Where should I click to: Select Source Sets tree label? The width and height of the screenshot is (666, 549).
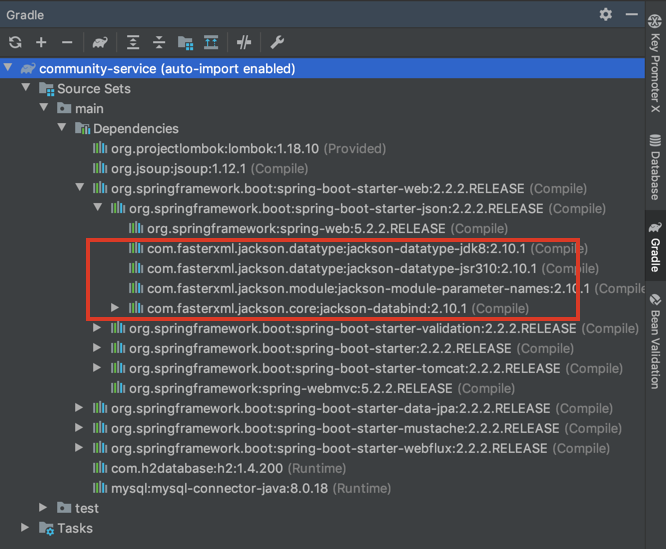94,89
